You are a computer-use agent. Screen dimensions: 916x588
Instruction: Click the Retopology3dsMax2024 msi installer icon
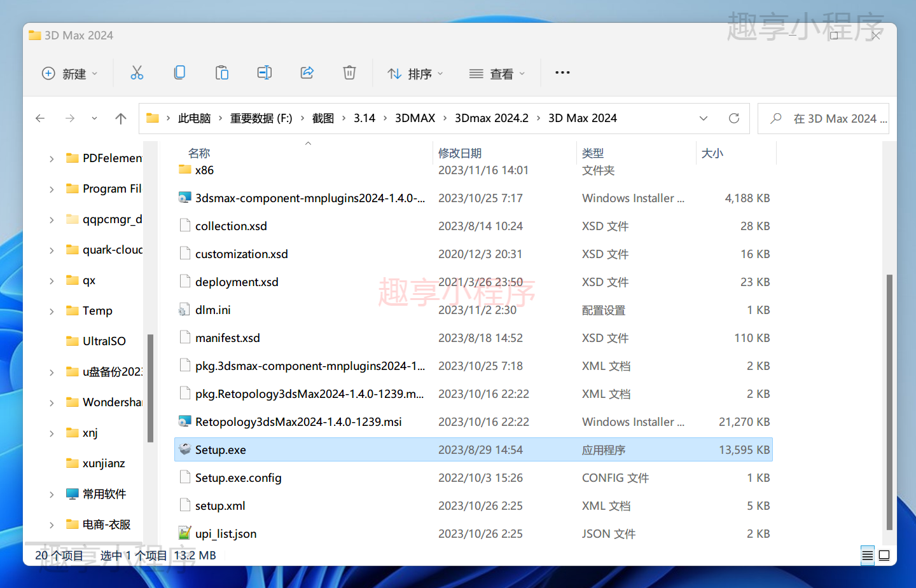coord(184,421)
